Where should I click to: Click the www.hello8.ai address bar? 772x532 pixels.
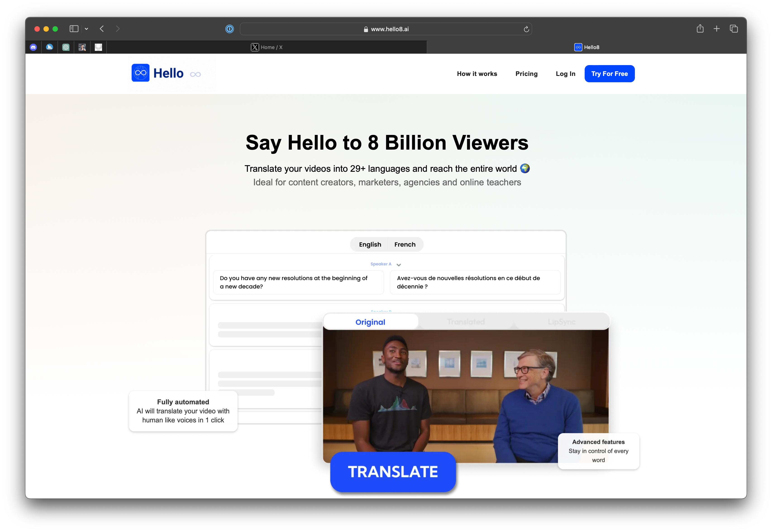[x=386, y=29]
